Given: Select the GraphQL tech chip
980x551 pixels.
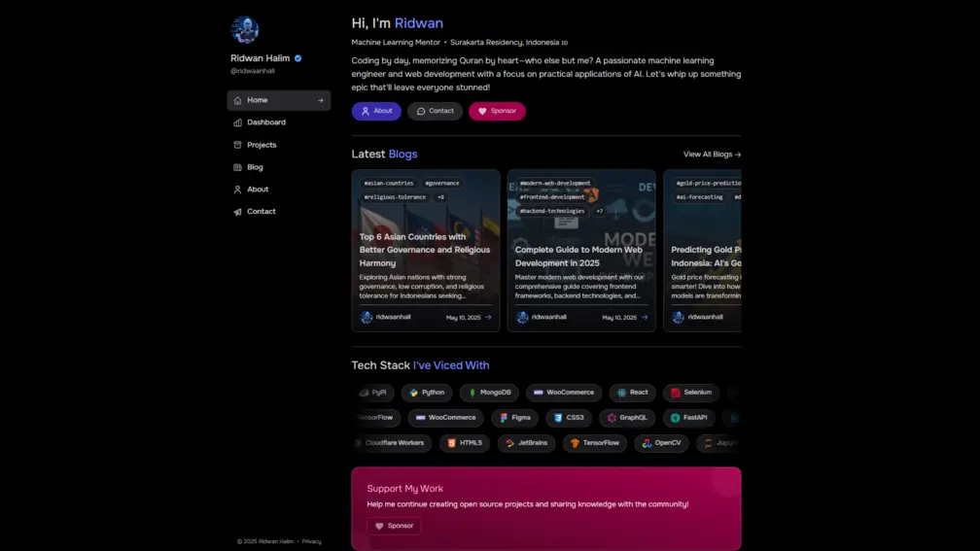Looking at the screenshot, I should pos(627,418).
